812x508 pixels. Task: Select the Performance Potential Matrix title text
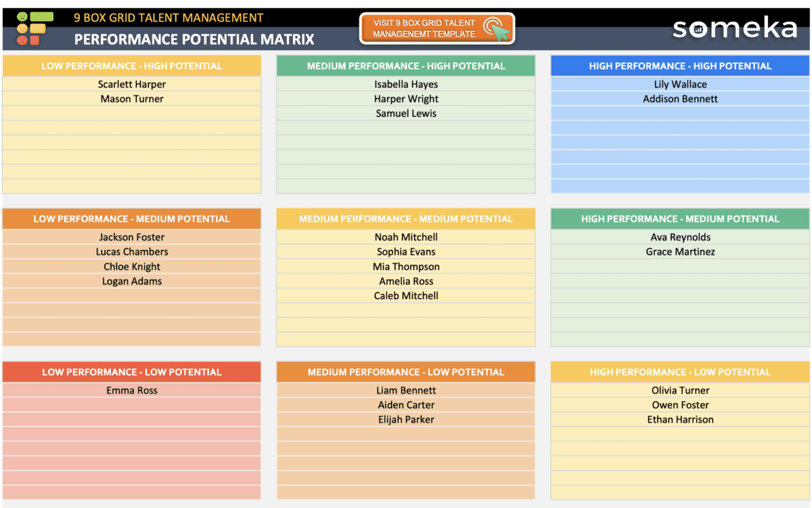[193, 39]
